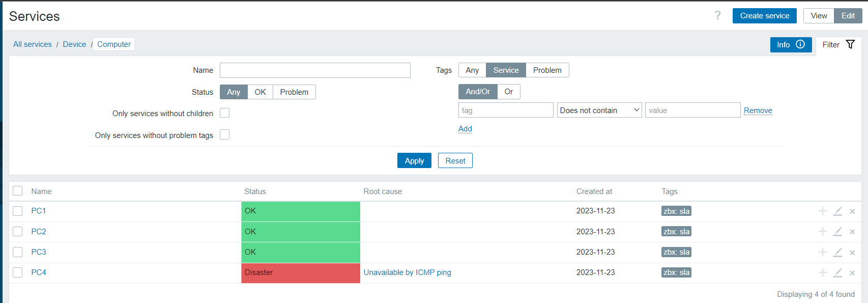This screenshot has height=303, width=868.
Task: Focus the Name filter input field
Action: pyautogui.click(x=315, y=70)
